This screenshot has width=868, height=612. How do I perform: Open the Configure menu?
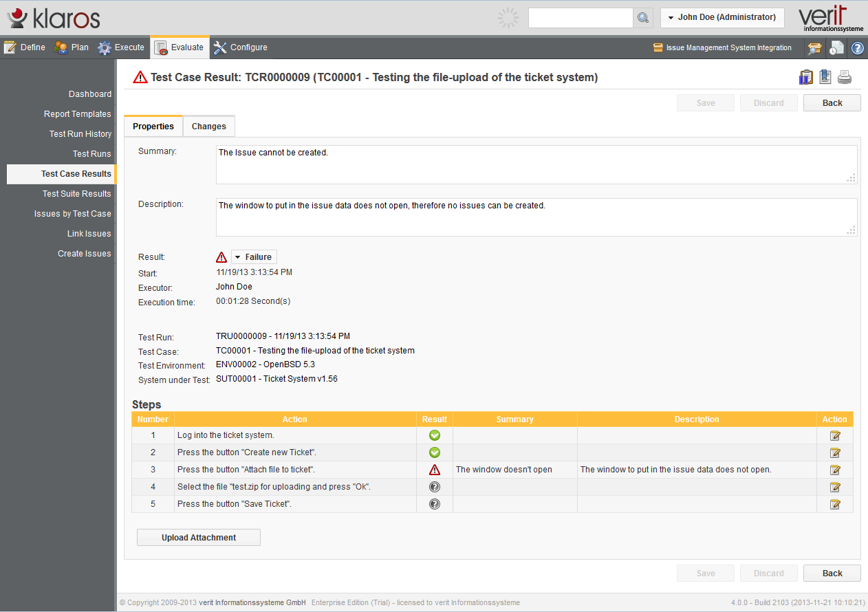point(241,47)
